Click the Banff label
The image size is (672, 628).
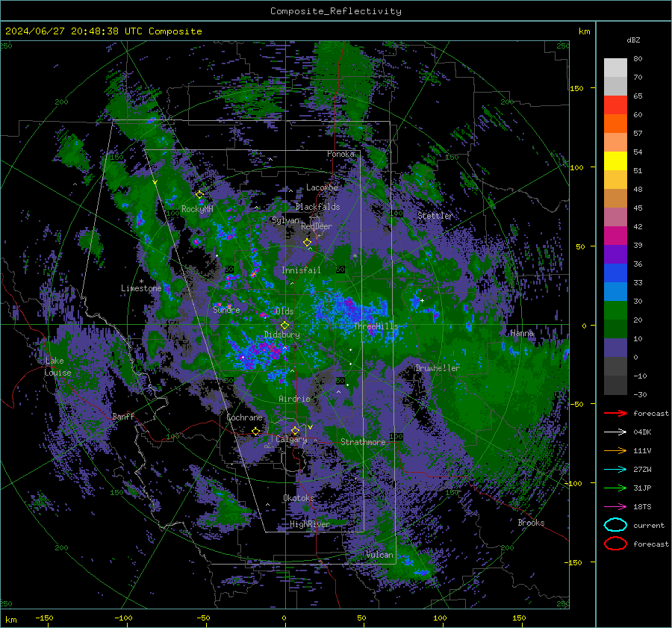(x=123, y=416)
